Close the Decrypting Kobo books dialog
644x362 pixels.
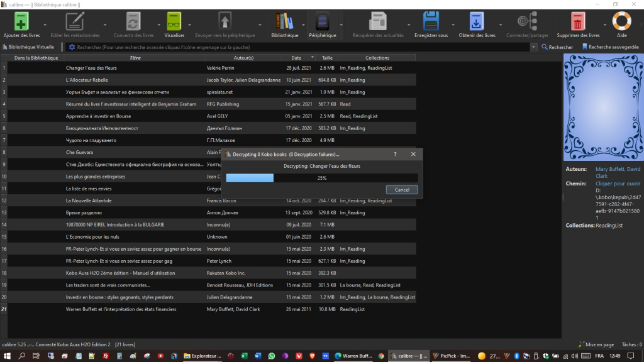tap(413, 155)
